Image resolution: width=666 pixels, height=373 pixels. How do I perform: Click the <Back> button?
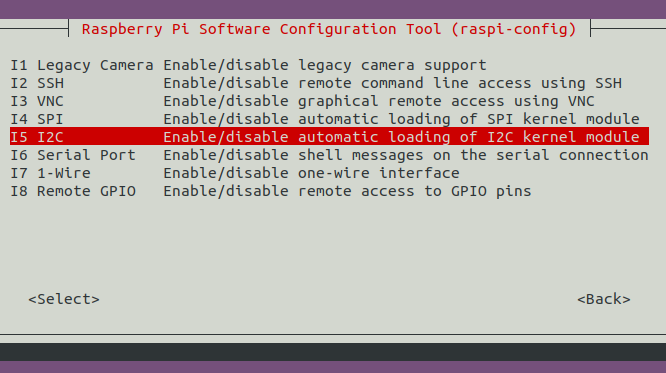point(604,299)
